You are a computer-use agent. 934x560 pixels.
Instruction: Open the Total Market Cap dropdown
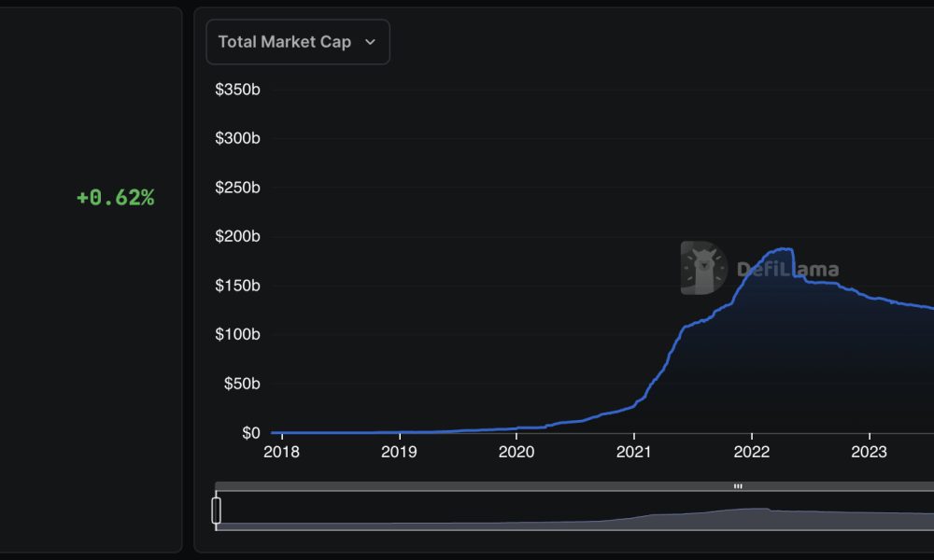coord(297,42)
